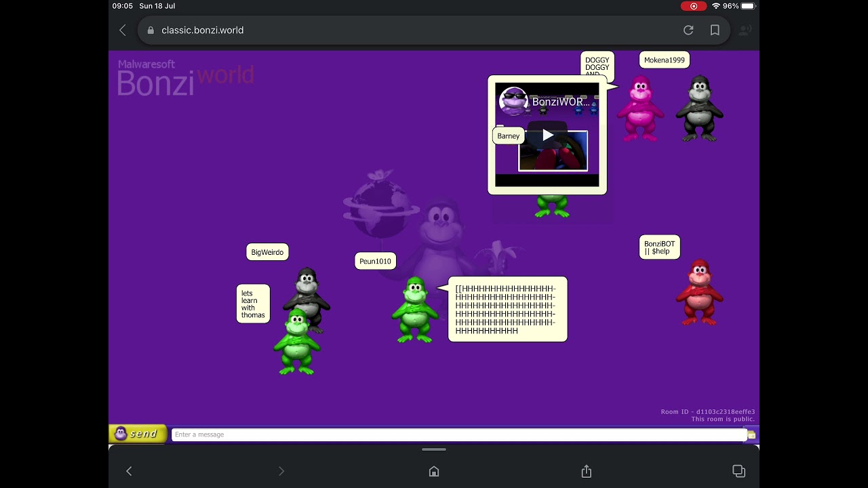Open the browser home button
Image resolution: width=868 pixels, height=488 pixels.
pos(434,471)
